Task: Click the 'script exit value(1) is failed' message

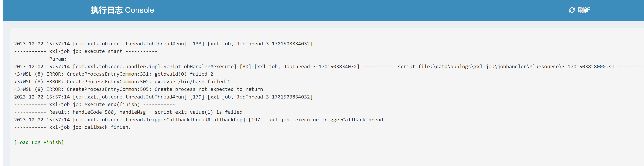Action: (198, 112)
